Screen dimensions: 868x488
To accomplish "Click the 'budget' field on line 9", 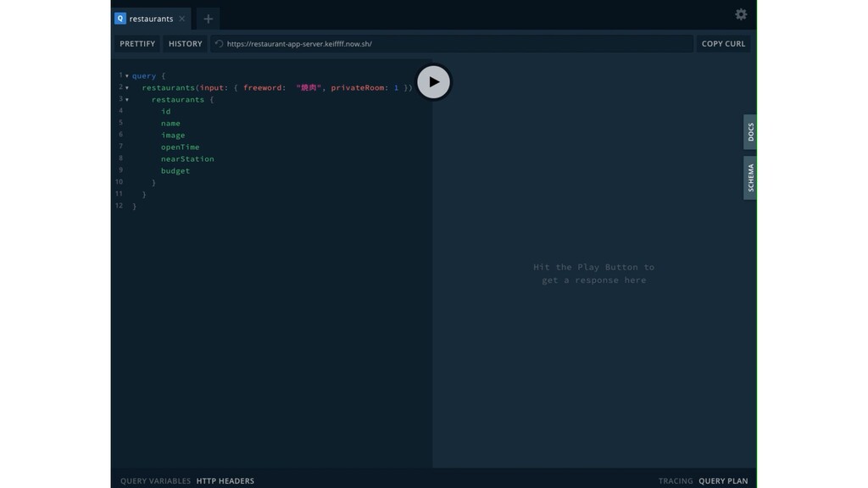I will click(x=175, y=171).
